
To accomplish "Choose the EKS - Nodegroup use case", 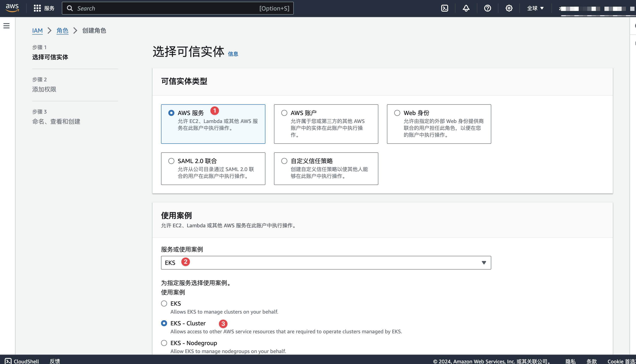I will (x=164, y=343).
